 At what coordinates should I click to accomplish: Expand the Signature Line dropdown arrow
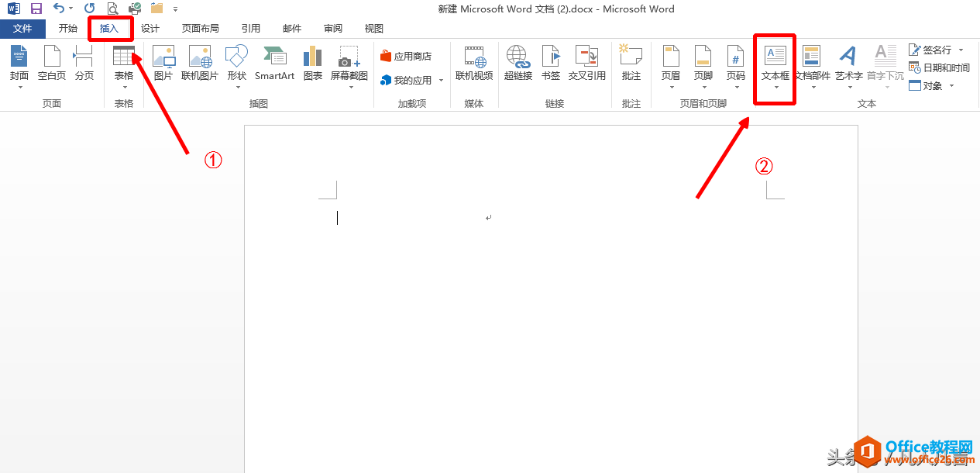pyautogui.click(x=961, y=50)
